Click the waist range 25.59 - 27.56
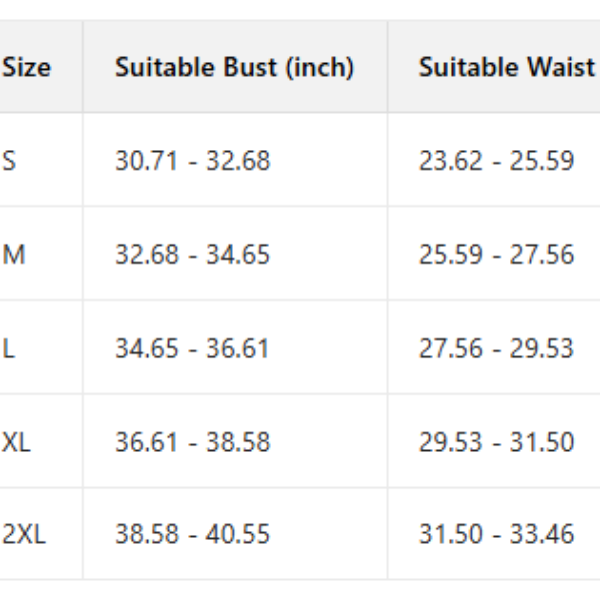Viewport: 600px width, 600px height. [x=496, y=254]
